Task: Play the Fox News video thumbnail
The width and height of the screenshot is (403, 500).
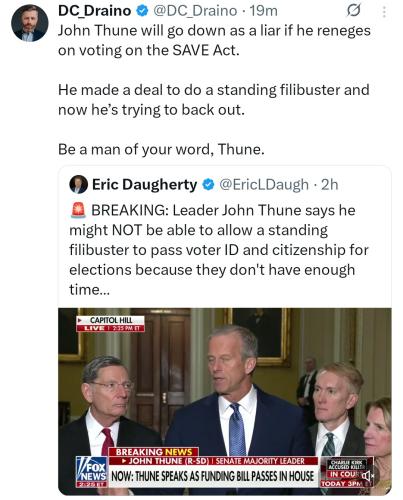Action: pyautogui.click(x=225, y=401)
